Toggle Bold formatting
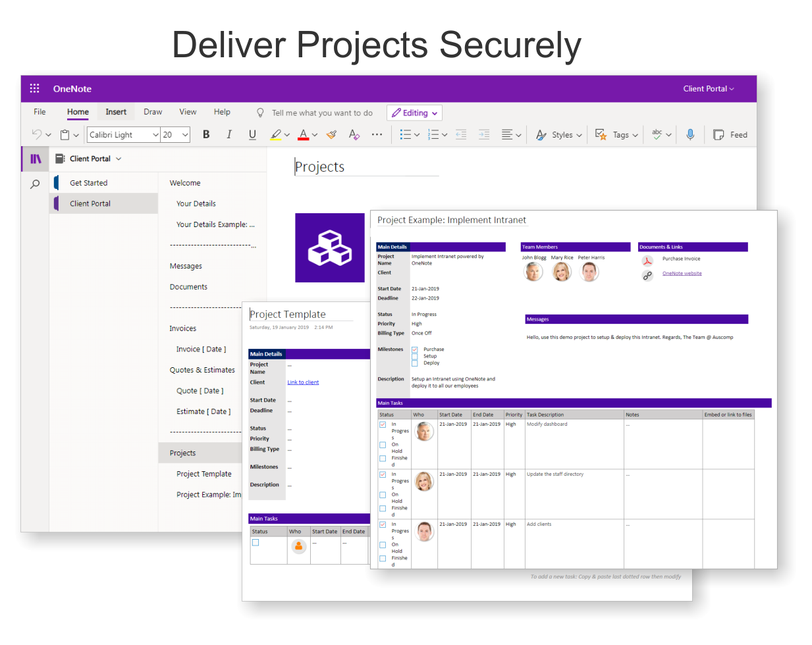Image resolution: width=812 pixels, height=645 pixels. point(206,134)
